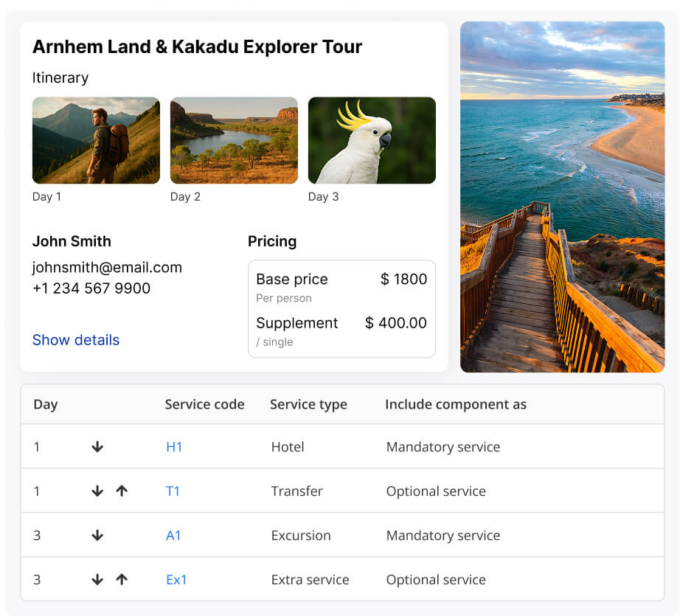Click Optional service in the T1 row

coord(436,491)
